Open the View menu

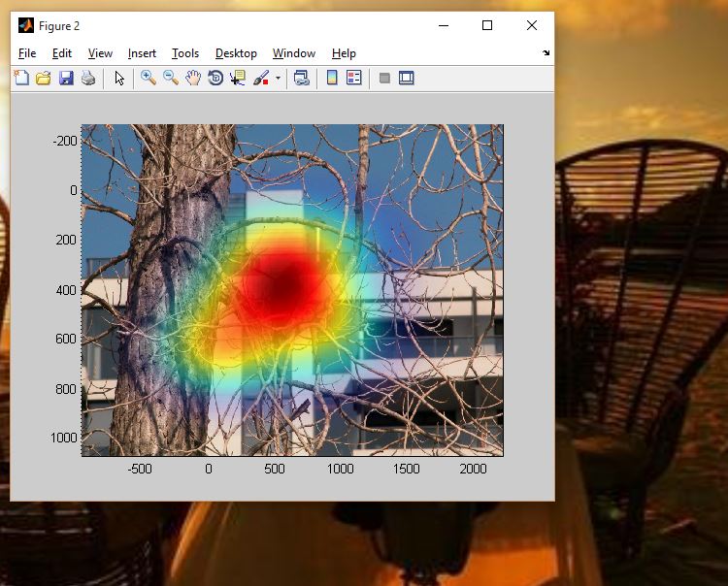pos(100,53)
